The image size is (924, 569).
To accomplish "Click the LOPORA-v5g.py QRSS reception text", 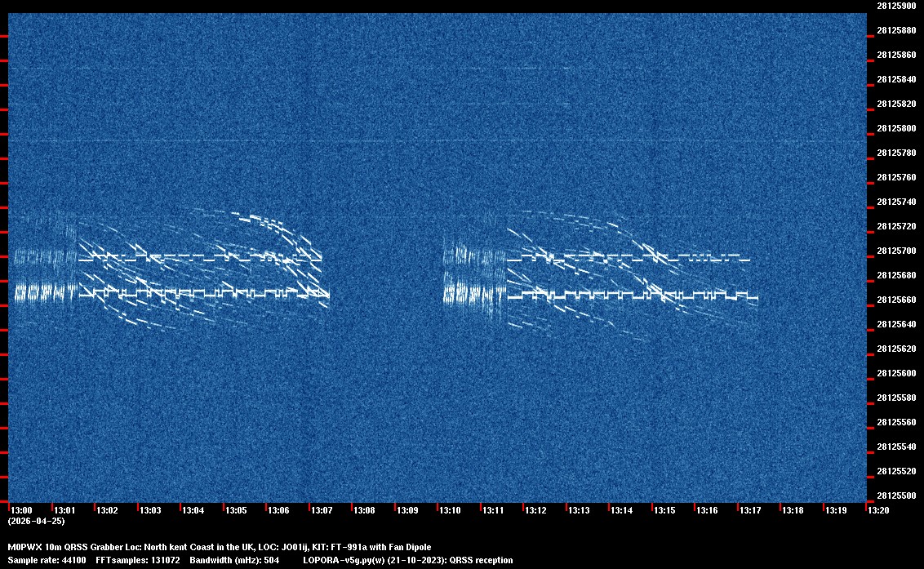I will coord(407,560).
